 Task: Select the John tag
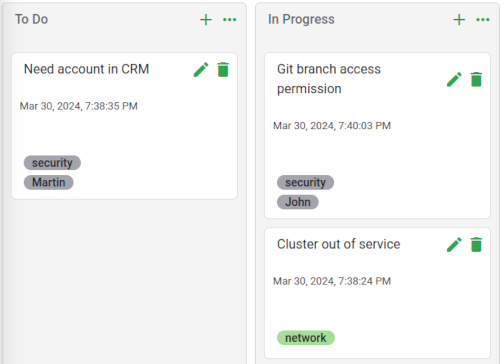[x=298, y=202]
